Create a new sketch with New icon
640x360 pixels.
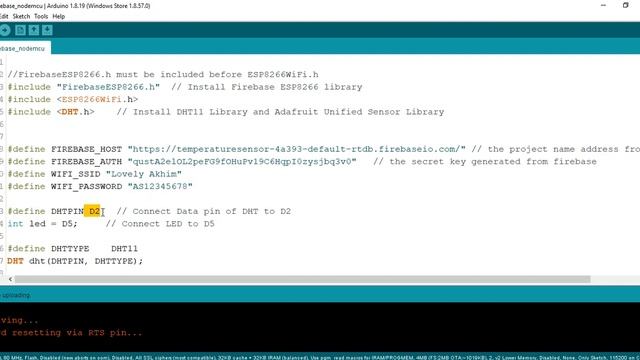(x=20, y=30)
